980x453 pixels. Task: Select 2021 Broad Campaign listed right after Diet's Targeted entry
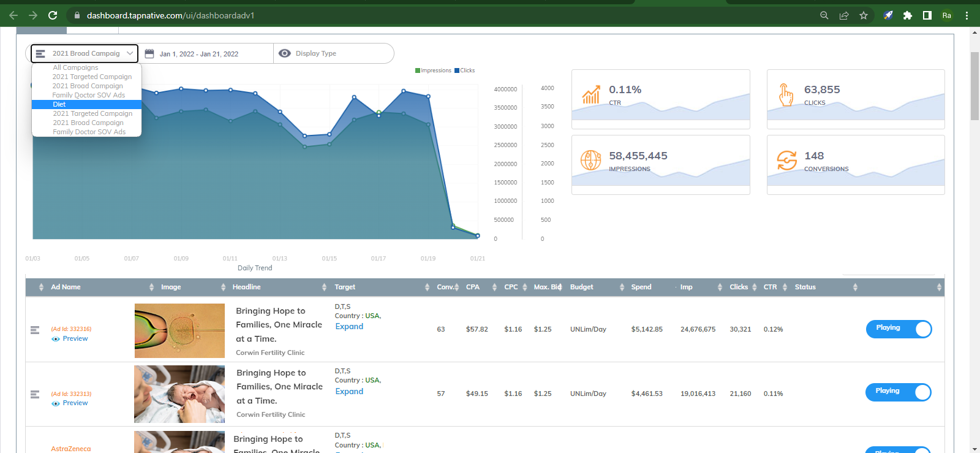point(88,123)
